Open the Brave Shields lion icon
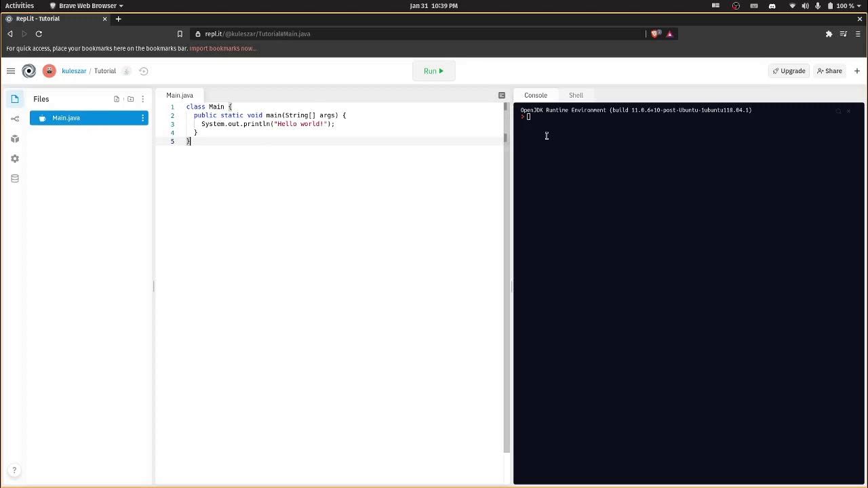The height and width of the screenshot is (488, 868). click(x=654, y=34)
